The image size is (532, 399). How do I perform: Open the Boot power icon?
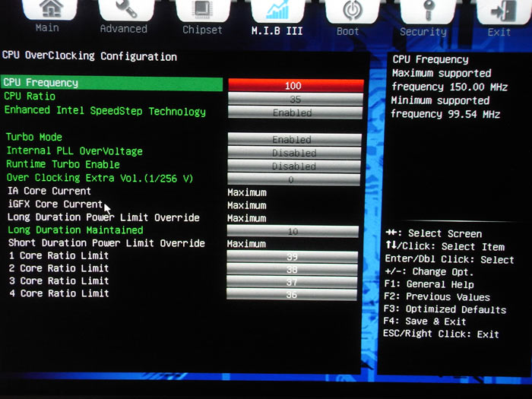click(x=352, y=11)
